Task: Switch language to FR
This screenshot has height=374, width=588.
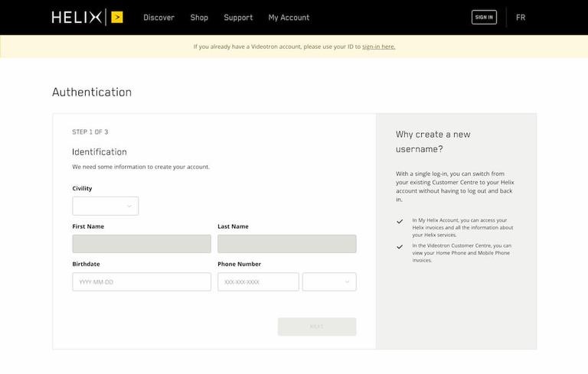Action: pos(521,18)
